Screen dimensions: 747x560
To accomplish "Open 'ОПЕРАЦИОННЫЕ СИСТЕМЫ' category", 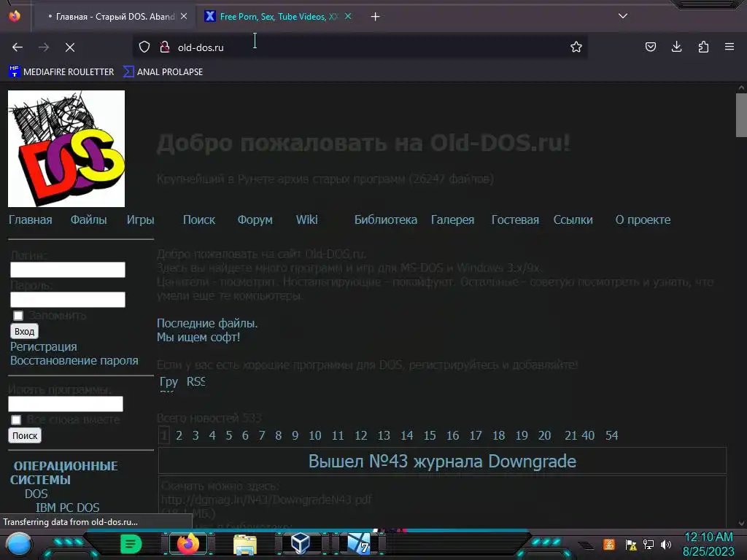I will [64, 472].
